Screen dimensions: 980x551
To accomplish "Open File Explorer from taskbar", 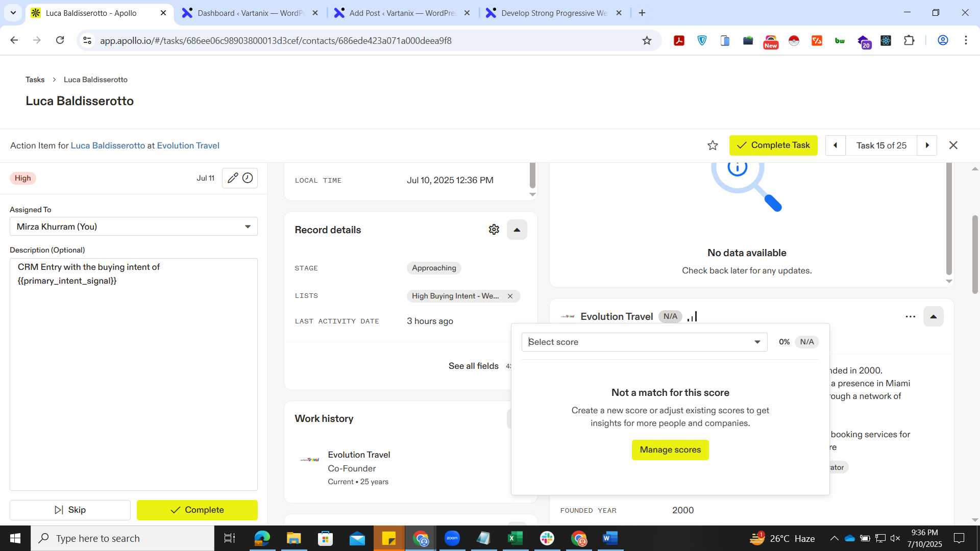I will 293,538.
